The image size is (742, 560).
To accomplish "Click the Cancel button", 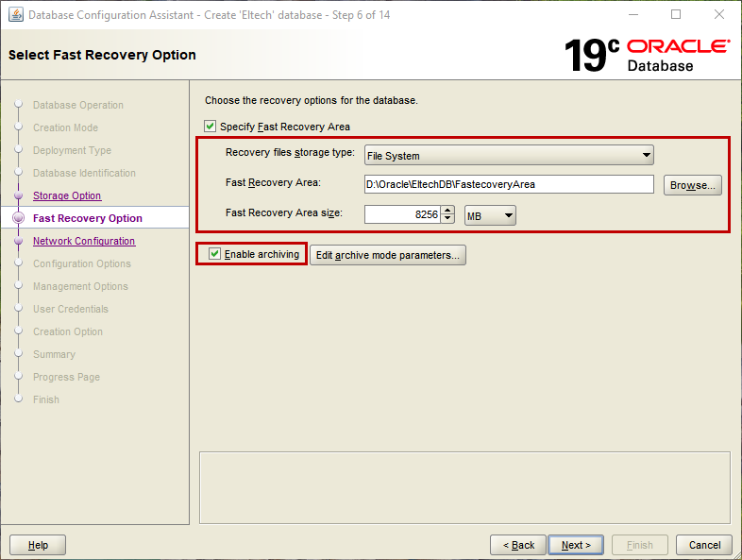I will [x=704, y=545].
